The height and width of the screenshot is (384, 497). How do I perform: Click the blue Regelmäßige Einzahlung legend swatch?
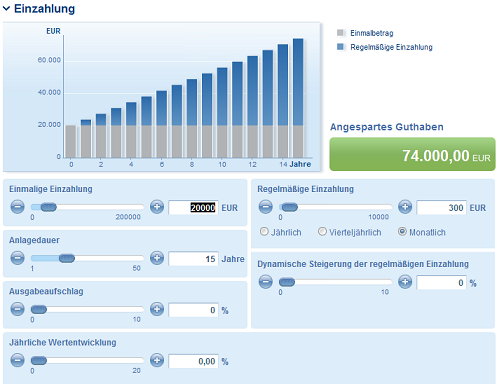coord(340,47)
